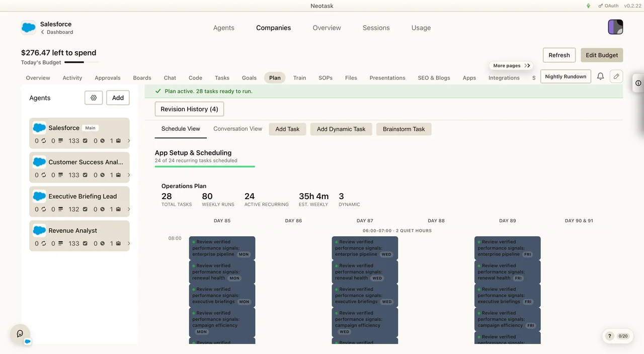Click Salesforce Main agent's completed tasks checkmark icon
The height and width of the screenshot is (354, 644).
pyautogui.click(x=85, y=141)
